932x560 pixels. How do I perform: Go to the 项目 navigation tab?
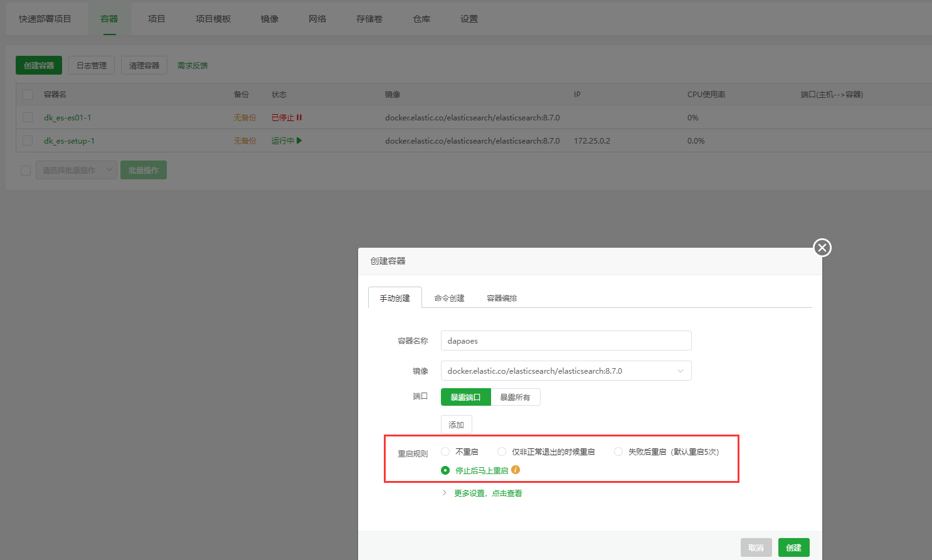156,19
